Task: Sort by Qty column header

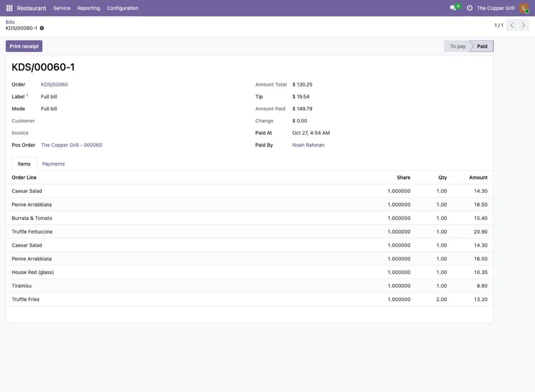Action: [442, 177]
